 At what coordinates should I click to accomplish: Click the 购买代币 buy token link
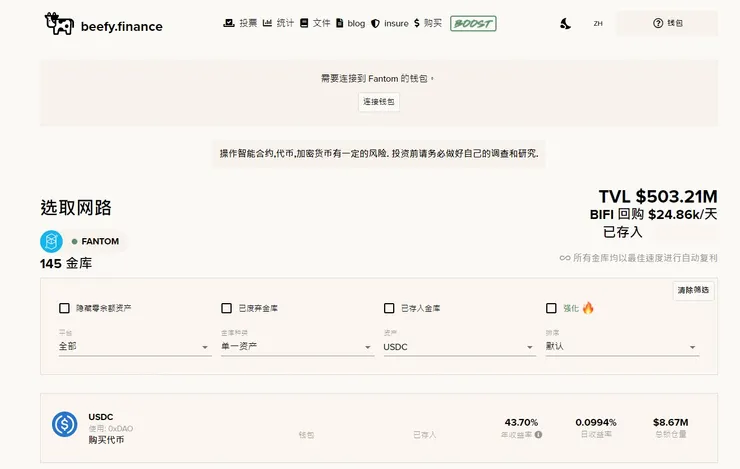(106, 440)
